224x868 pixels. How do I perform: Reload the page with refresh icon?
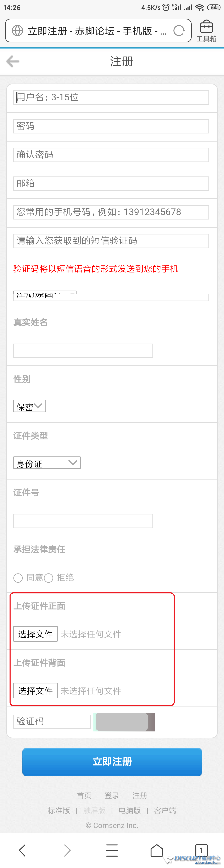(179, 31)
